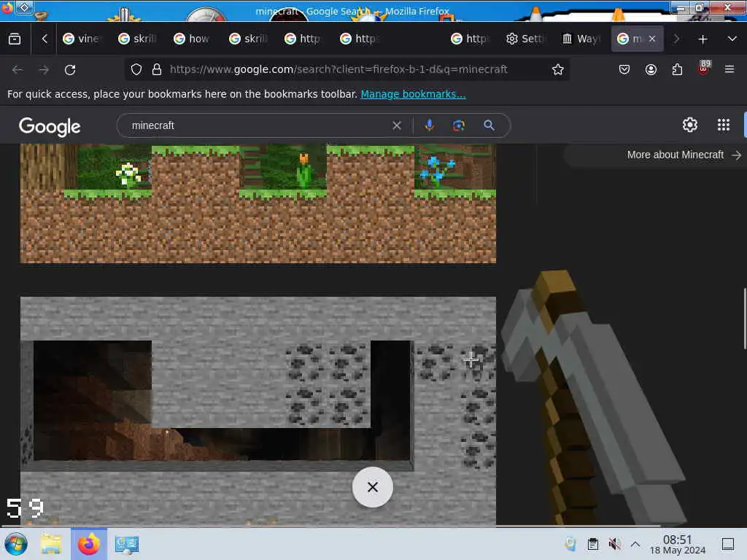The width and height of the screenshot is (747, 560).
Task: Open the system settings taskbar app
Action: tap(127, 544)
